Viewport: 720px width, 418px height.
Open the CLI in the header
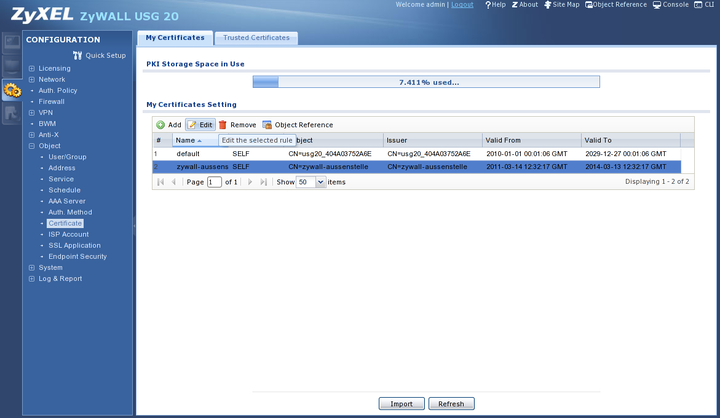704,5
